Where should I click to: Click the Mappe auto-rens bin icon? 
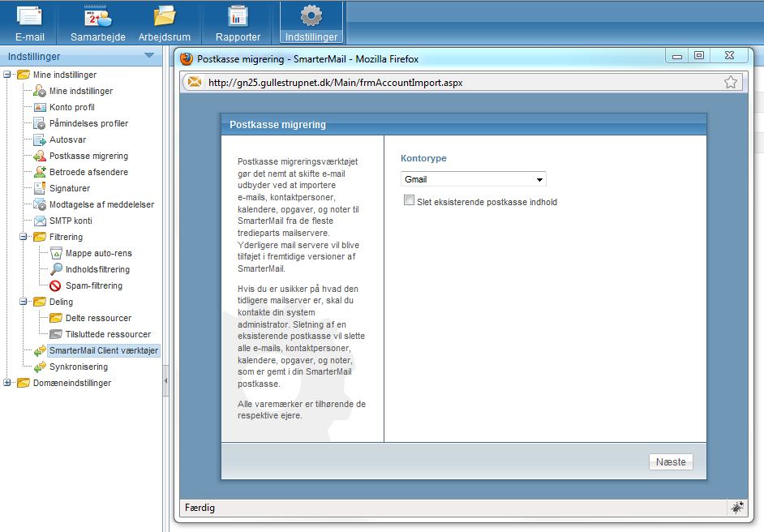[56, 253]
